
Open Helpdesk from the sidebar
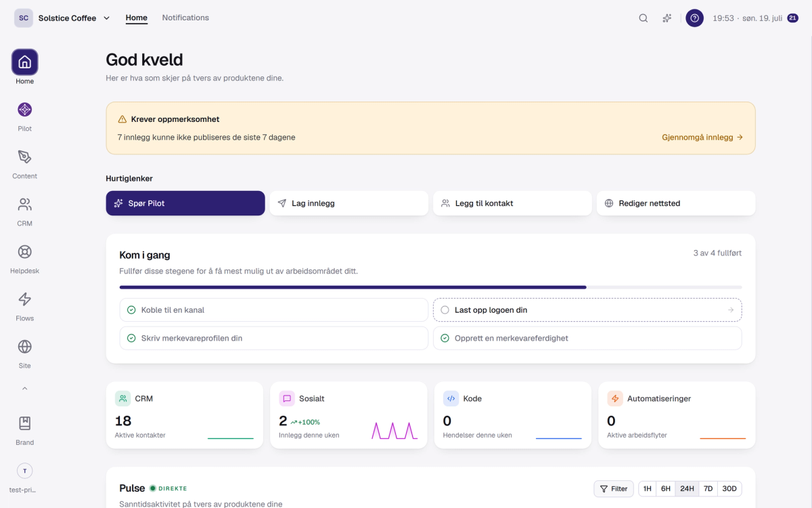(24, 252)
